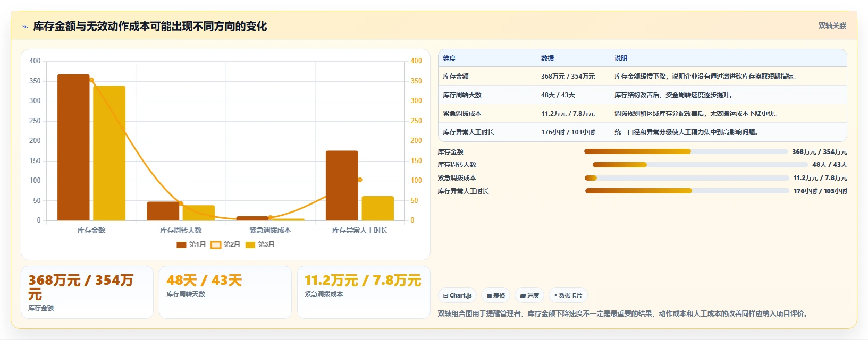Click the line point above 库存金额

pyautogui.click(x=91, y=80)
